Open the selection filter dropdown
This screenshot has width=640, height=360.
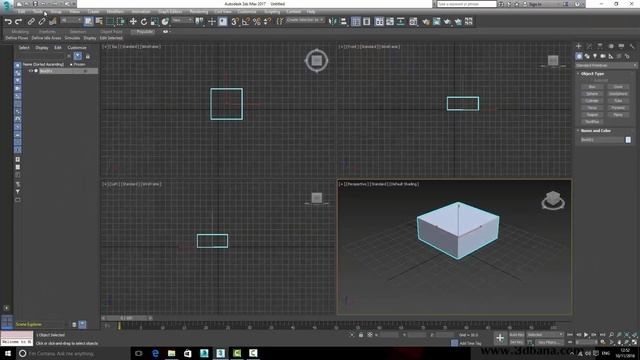71,20
